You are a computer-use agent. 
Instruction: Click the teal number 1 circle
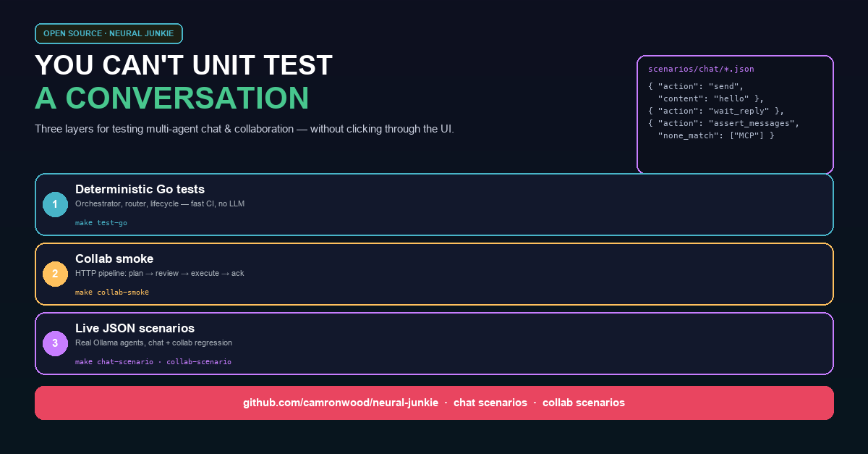55,204
